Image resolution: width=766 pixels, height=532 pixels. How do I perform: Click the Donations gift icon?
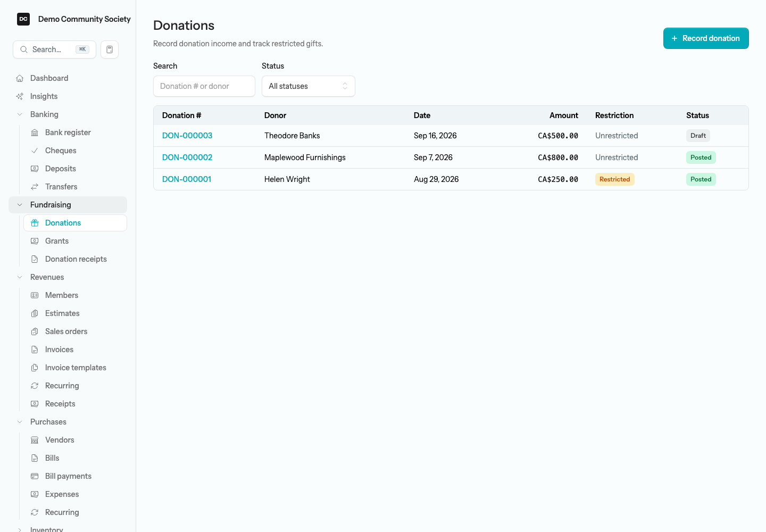click(35, 223)
